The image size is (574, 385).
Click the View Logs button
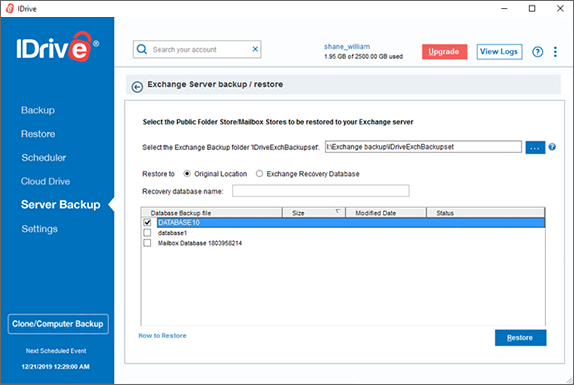499,52
